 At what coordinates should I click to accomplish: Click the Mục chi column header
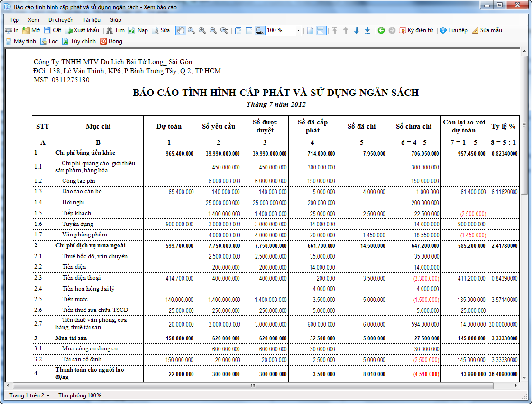[x=99, y=126]
